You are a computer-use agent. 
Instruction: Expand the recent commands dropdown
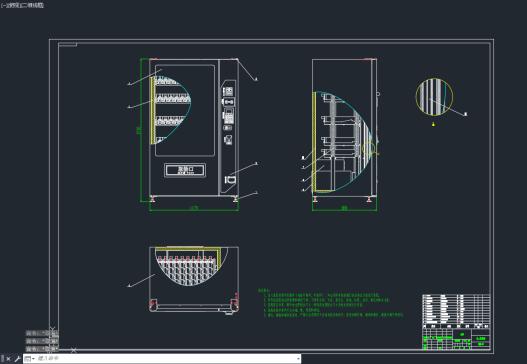(x=30, y=359)
